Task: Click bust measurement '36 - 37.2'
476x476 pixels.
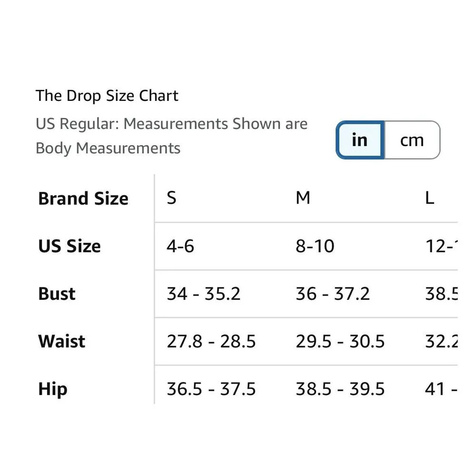Action: 333,294
